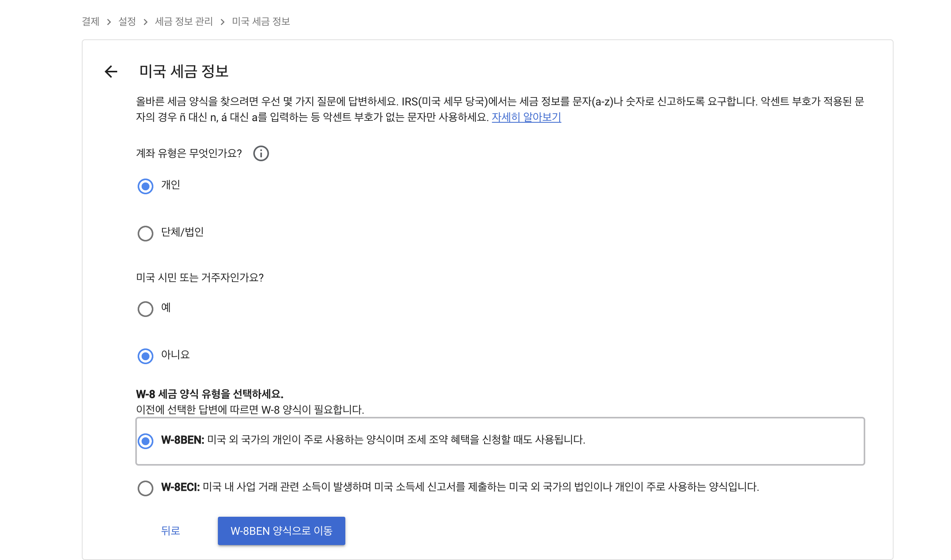Click 미국 세금 정보 breadcrumb item
Screen dimensions: 951x560
click(261, 21)
